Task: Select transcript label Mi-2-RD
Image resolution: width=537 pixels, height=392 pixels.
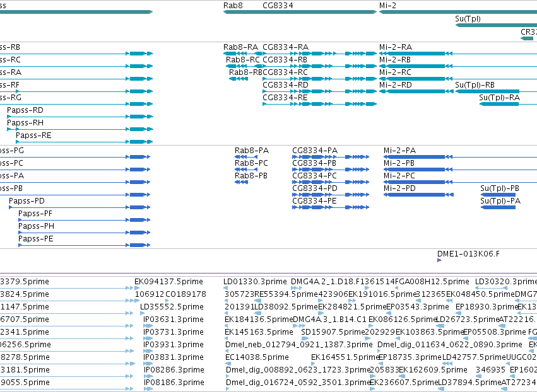Action: [396, 85]
